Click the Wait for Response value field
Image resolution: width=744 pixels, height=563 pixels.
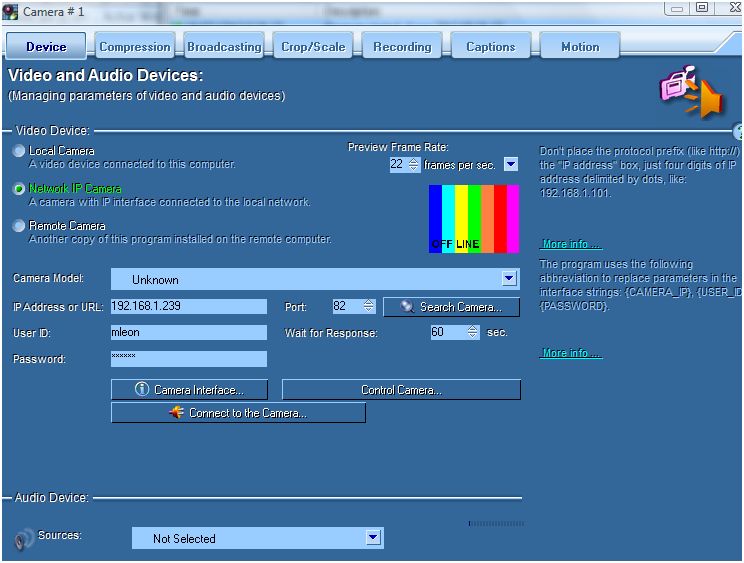448,332
